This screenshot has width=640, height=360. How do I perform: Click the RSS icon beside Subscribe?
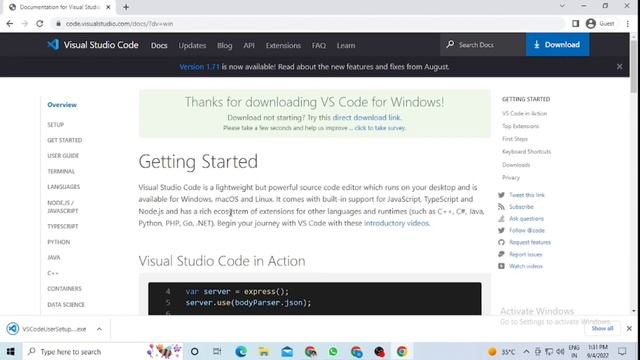501,207
